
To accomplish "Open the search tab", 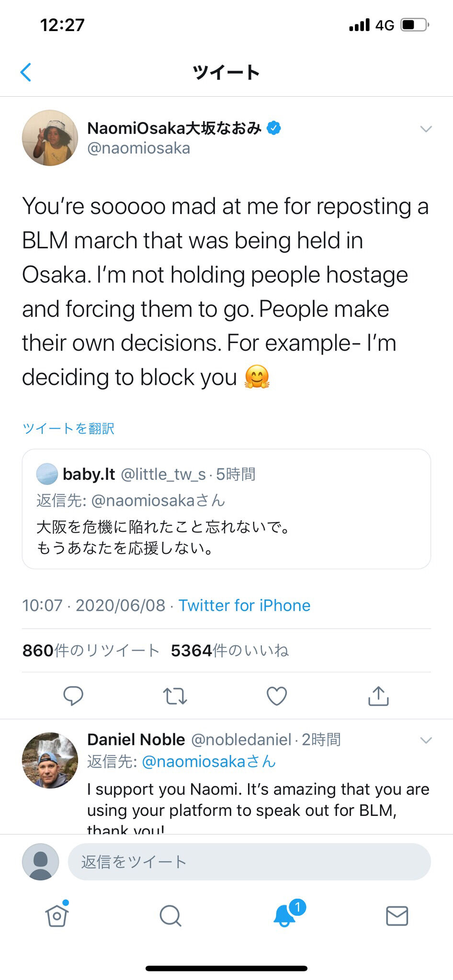I will (170, 916).
